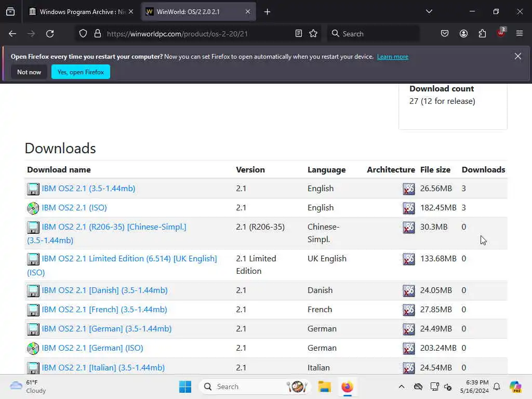Click Yes, open Firefox button
Viewport: 532px width, 399px height.
point(81,72)
